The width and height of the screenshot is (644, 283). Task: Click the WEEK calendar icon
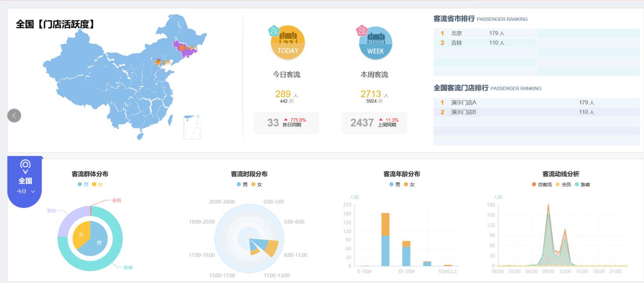(x=375, y=44)
